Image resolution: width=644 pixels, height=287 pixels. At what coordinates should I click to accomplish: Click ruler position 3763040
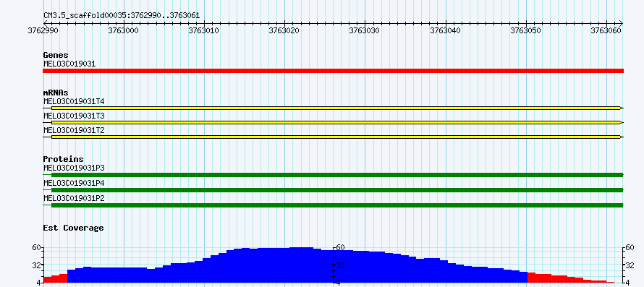point(446,30)
